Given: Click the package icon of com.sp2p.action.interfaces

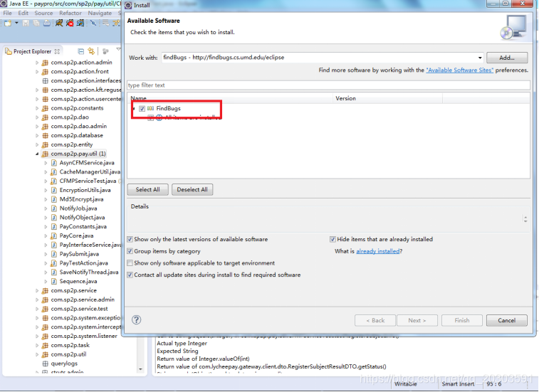Looking at the screenshot, I should pos(45,80).
